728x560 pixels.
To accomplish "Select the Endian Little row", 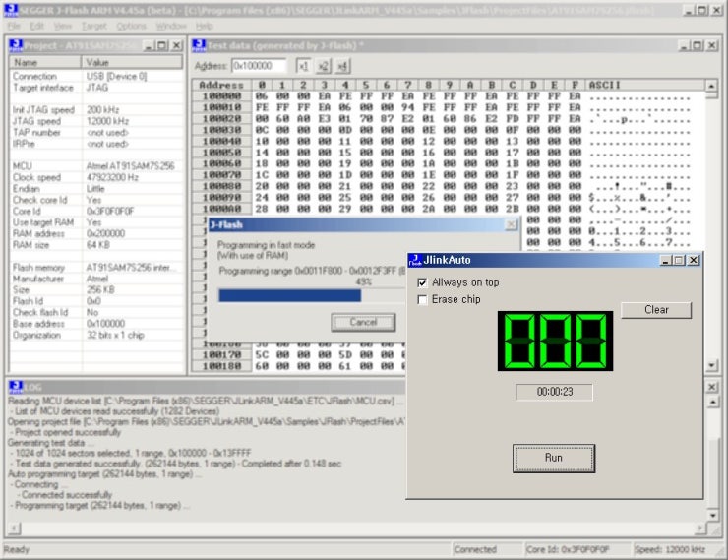I will 96,189.
